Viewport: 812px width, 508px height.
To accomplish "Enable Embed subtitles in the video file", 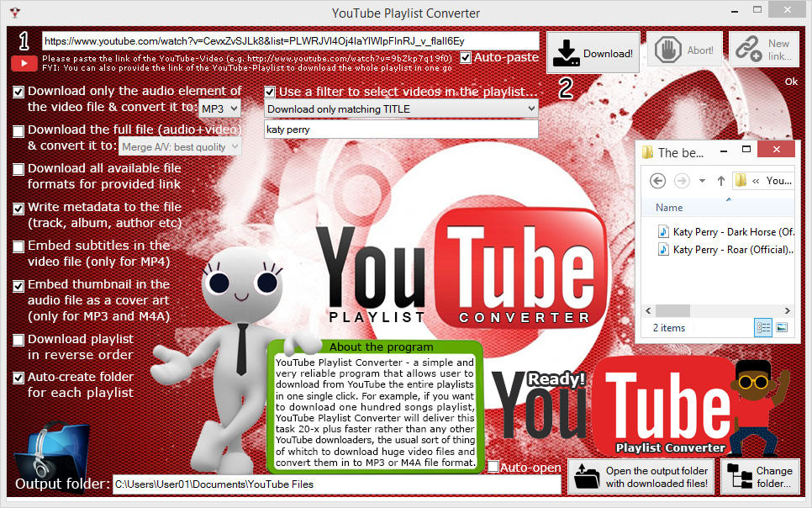I will click(18, 246).
